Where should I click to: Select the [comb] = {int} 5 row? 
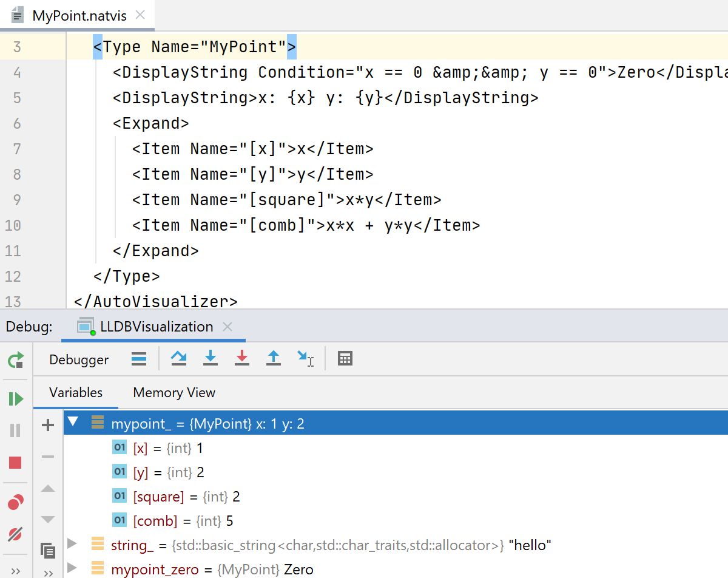tap(396, 521)
